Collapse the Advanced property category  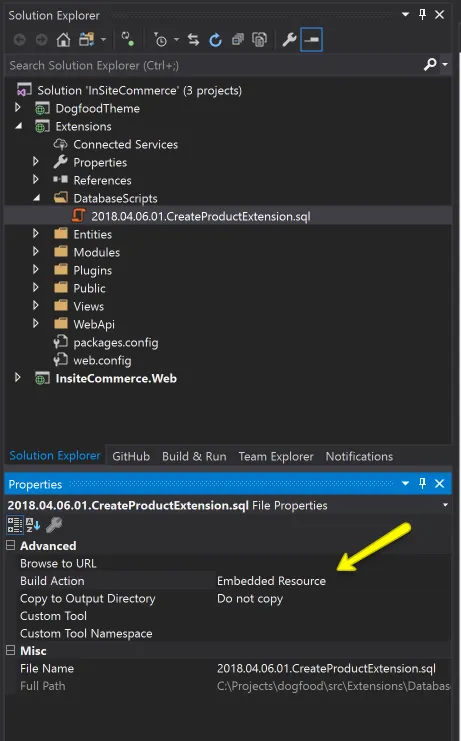coord(10,545)
